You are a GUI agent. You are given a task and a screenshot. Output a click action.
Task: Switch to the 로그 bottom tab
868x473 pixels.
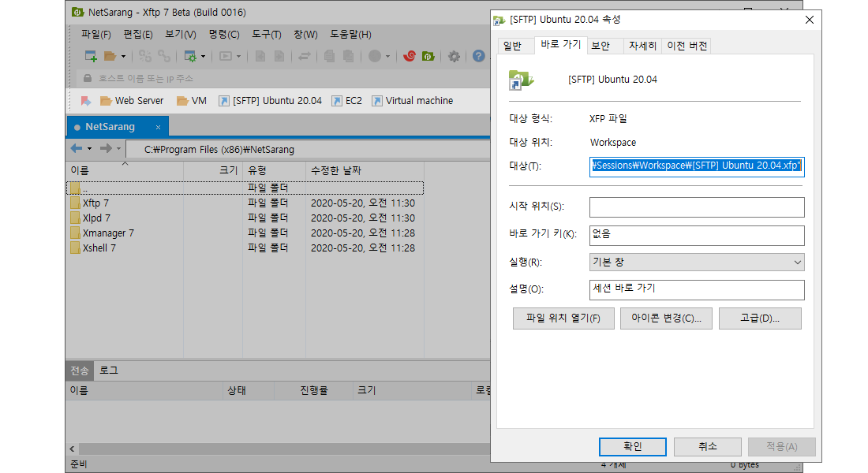(109, 371)
